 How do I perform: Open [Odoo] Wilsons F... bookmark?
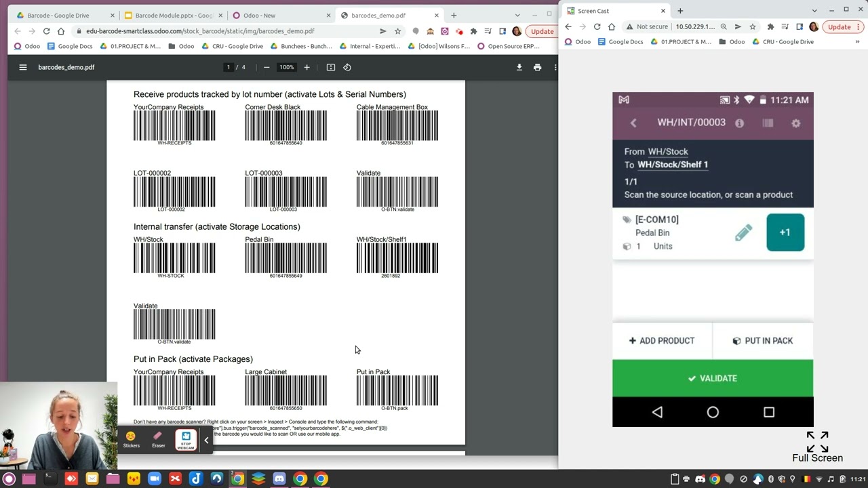click(x=439, y=46)
